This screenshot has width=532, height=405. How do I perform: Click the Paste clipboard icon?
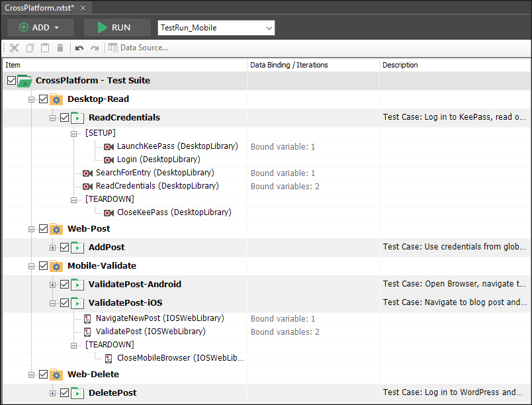(x=45, y=48)
